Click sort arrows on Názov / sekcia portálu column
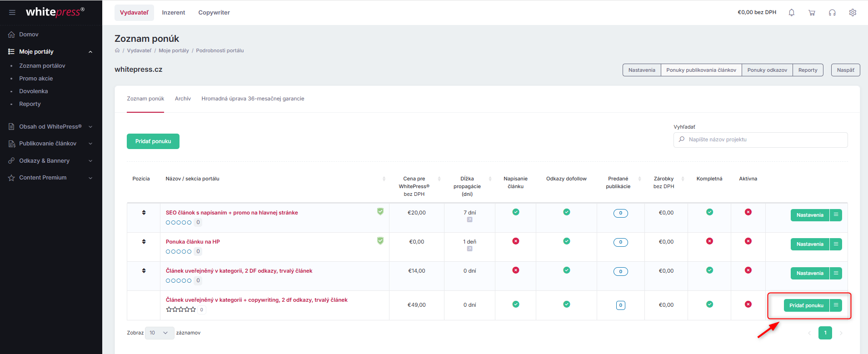Screen dimensions: 868x354 (384, 179)
